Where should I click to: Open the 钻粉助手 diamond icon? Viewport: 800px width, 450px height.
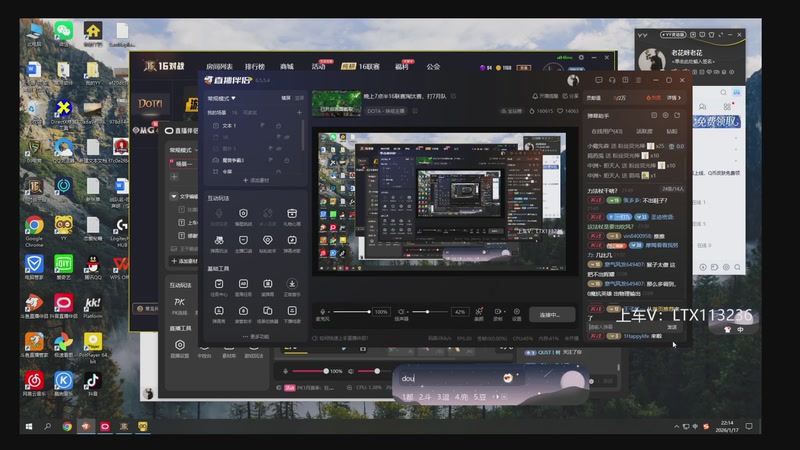point(267,240)
